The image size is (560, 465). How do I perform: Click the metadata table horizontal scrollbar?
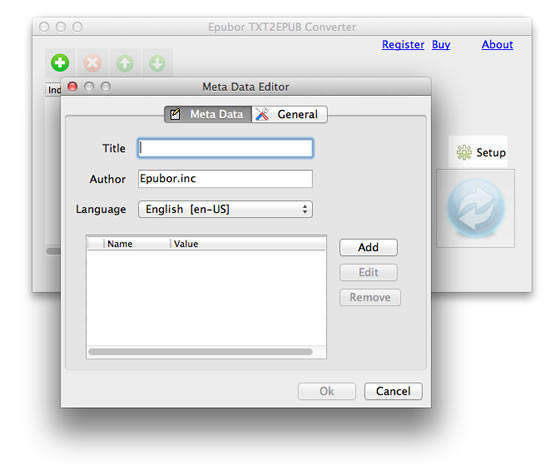coord(200,352)
